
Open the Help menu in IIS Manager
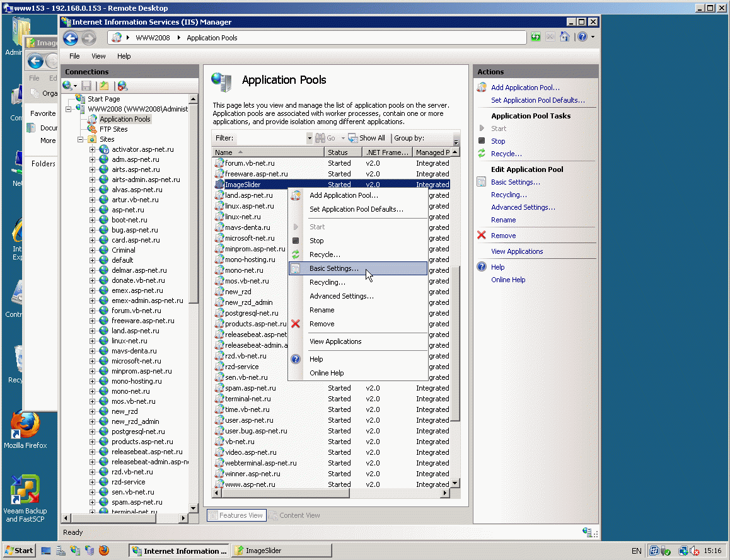pyautogui.click(x=124, y=56)
